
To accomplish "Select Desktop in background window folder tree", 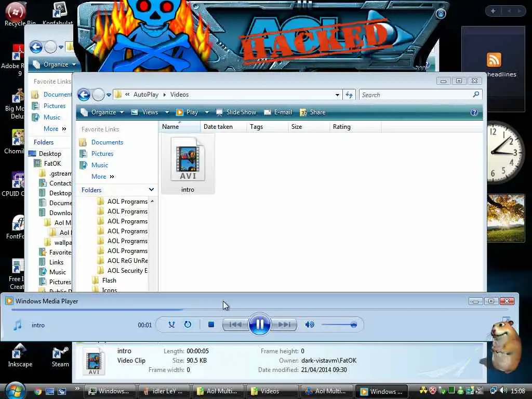I will [49, 154].
